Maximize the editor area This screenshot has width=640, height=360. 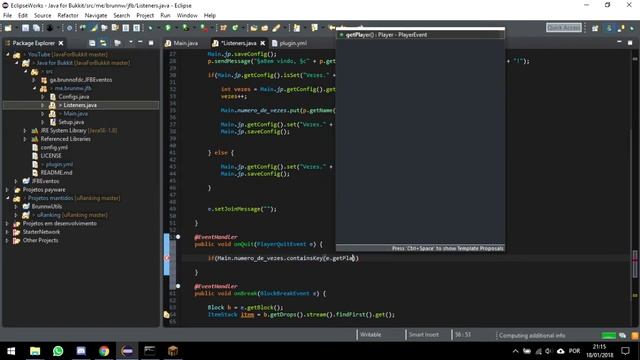pyautogui.click(x=630, y=42)
